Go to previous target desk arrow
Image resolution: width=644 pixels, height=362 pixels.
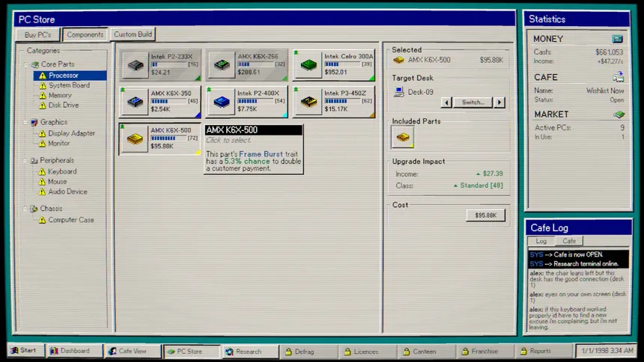click(446, 102)
